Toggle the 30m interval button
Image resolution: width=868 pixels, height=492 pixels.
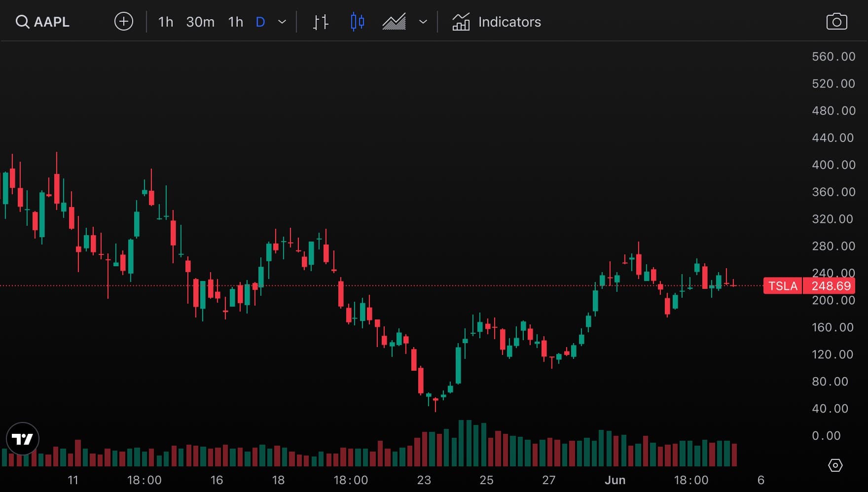point(200,22)
